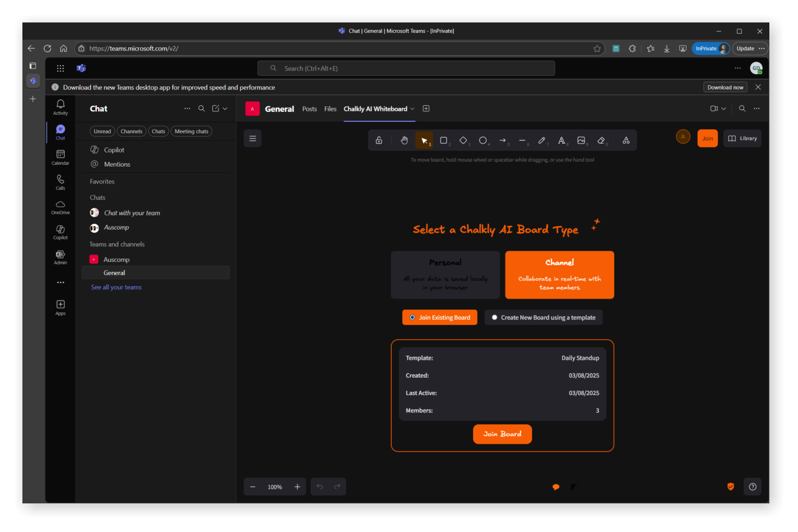Image resolution: width=798 pixels, height=532 pixels.
Task: Click the redo arrow
Action: [x=337, y=487]
